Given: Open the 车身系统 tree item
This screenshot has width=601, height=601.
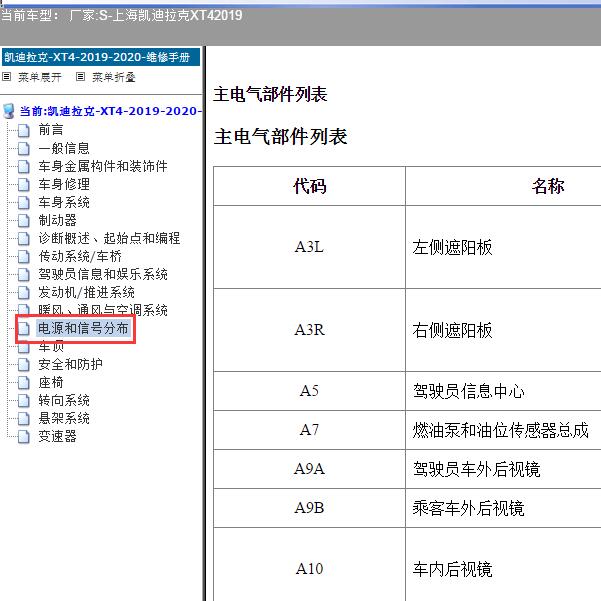Looking at the screenshot, I should [64, 202].
